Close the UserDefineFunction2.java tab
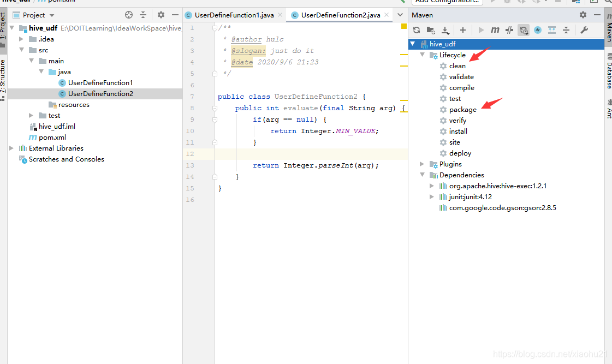This screenshot has width=612, height=364. click(x=387, y=15)
